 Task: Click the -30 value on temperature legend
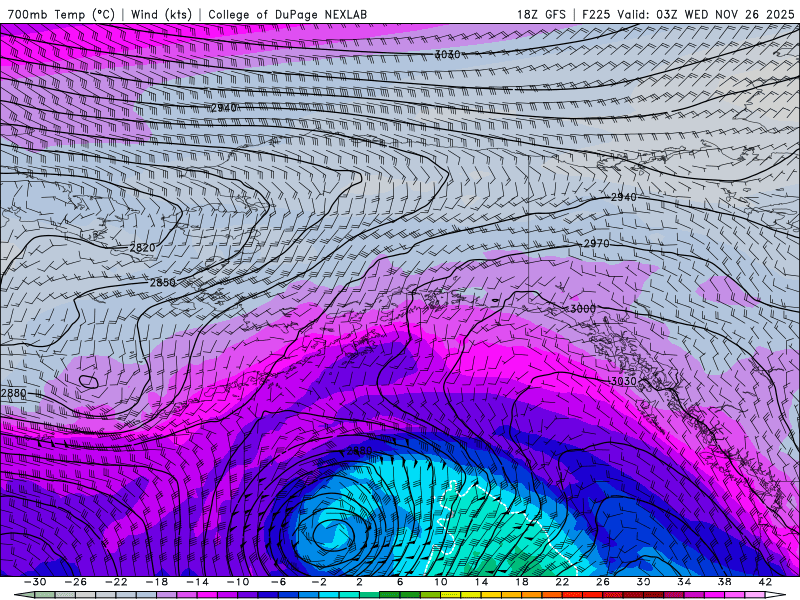point(35,582)
